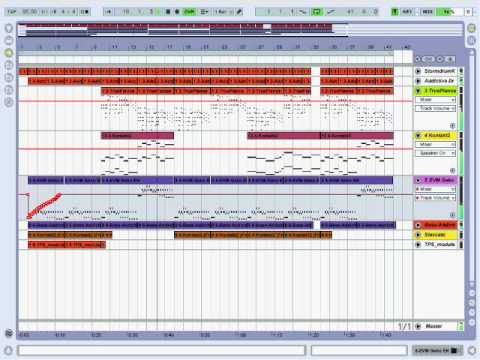The image size is (480, 360).
Task: Toggle the metronome in the transport bar
Action: point(85,12)
